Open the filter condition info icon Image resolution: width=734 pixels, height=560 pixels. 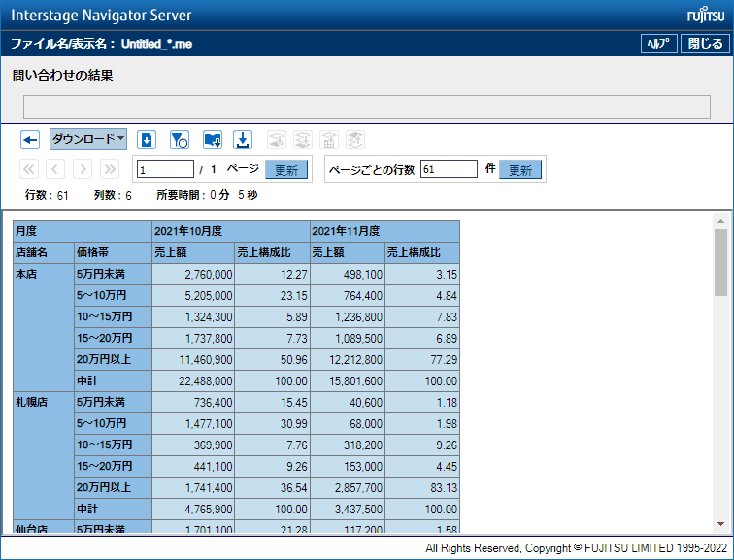coord(180,140)
